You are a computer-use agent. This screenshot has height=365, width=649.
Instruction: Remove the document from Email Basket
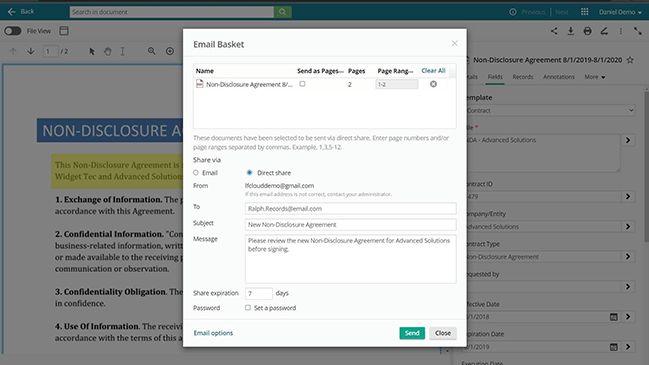click(x=433, y=84)
